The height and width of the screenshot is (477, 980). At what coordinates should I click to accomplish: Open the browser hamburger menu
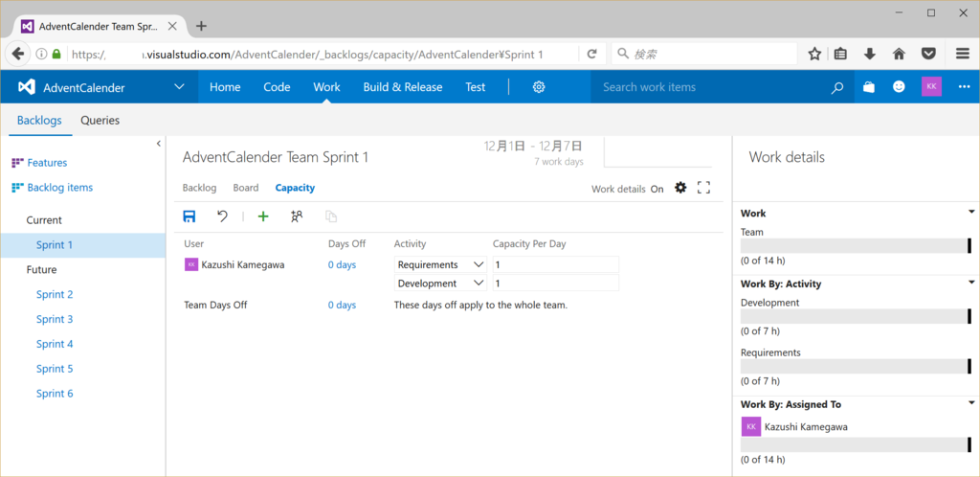pyautogui.click(x=963, y=55)
